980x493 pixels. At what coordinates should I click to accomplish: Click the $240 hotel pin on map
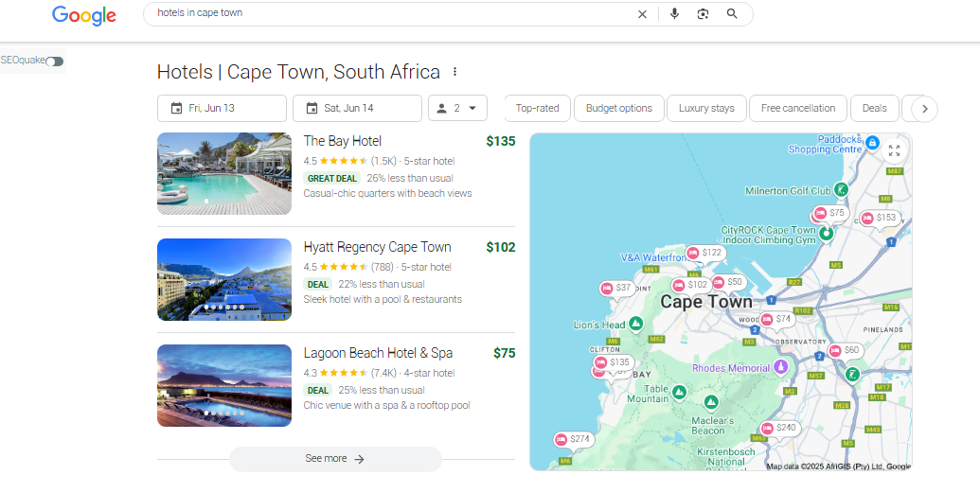click(778, 428)
